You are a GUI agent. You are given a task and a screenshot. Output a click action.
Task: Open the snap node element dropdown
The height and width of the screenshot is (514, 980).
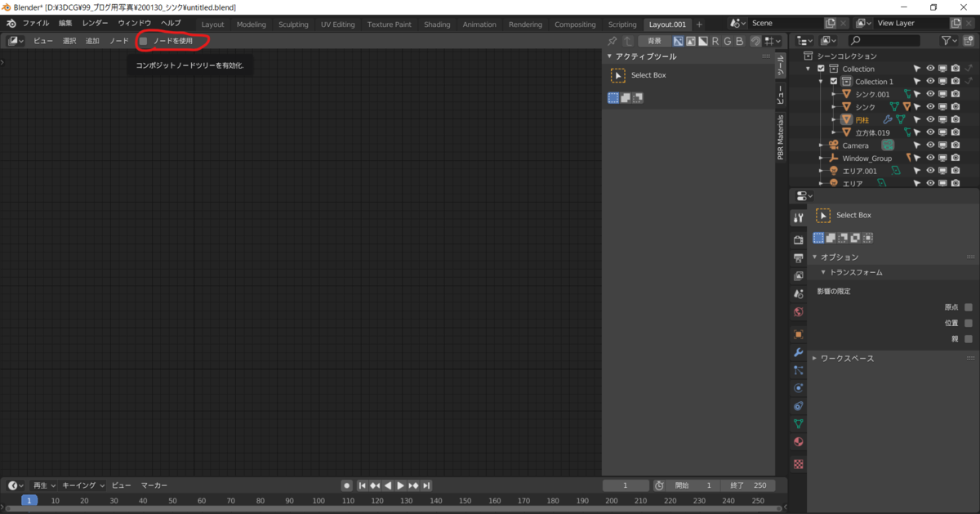point(772,41)
